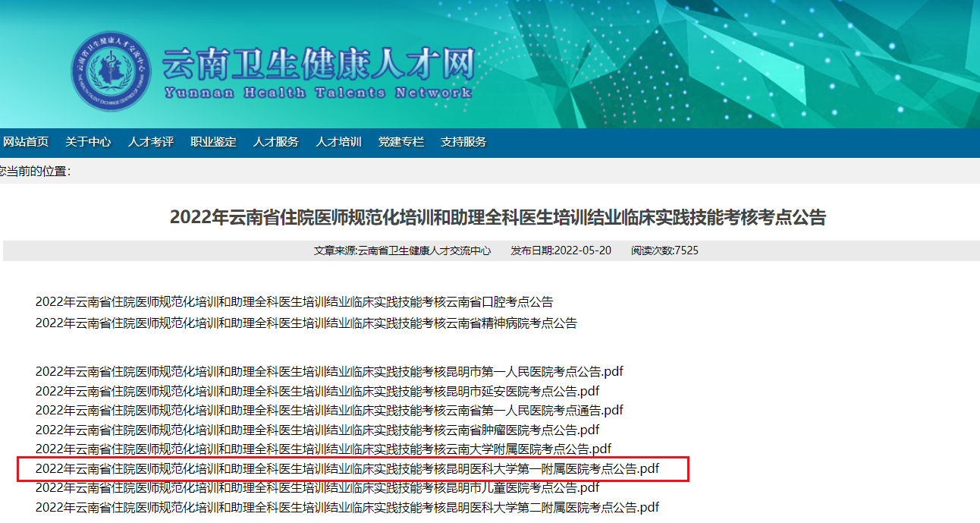The height and width of the screenshot is (523, 980).
Task: Click the 云南卫生健康人才网 site title banner
Action: click(x=319, y=72)
